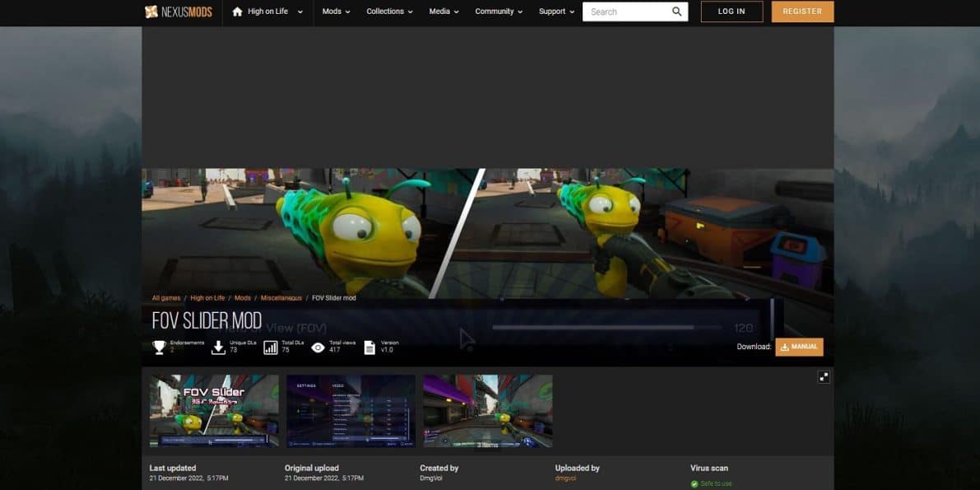Open High on Life breadcrumb link
Viewport: 980px width, 490px height.
pos(207,298)
